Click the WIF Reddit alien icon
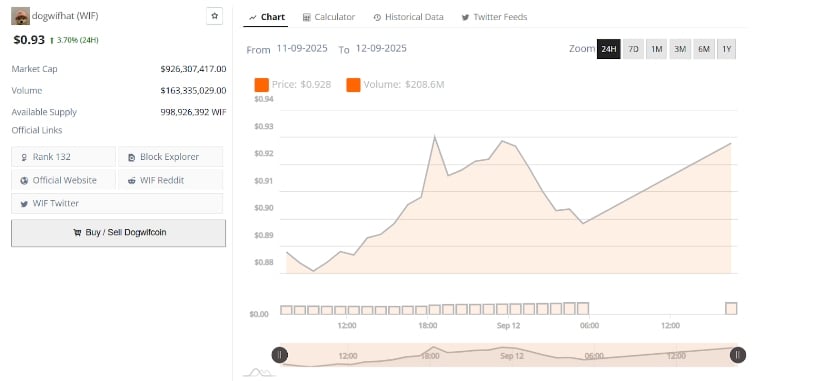 tap(132, 181)
